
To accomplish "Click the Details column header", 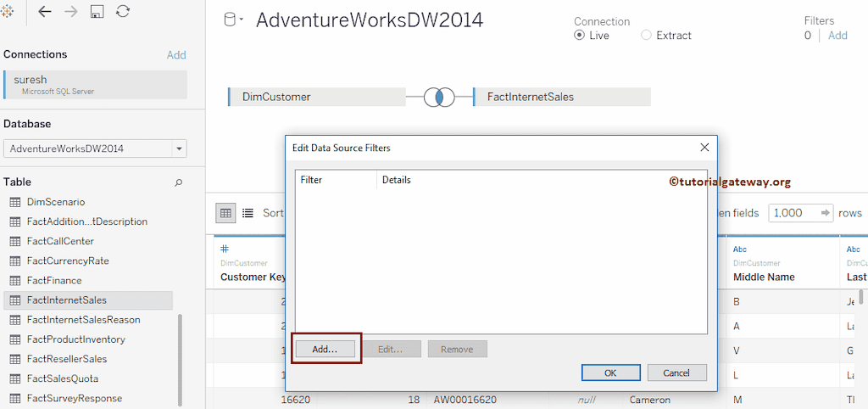I will click(x=542, y=180).
